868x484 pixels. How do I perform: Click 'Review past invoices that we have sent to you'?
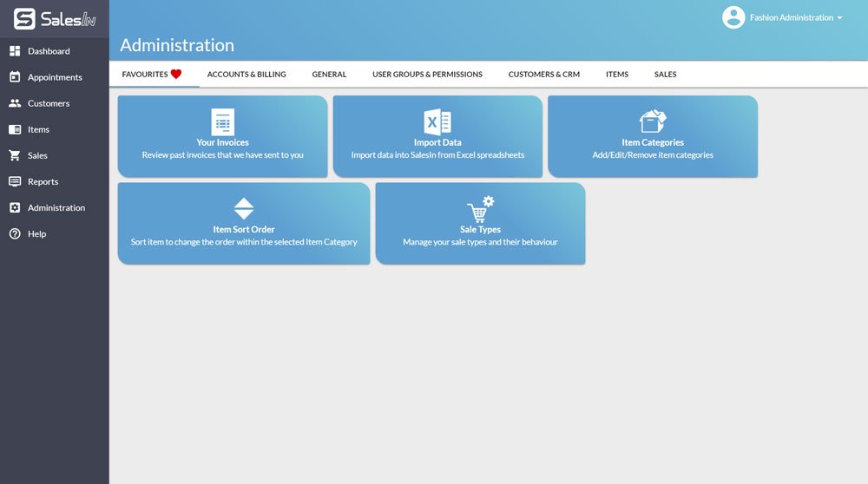[x=222, y=155]
